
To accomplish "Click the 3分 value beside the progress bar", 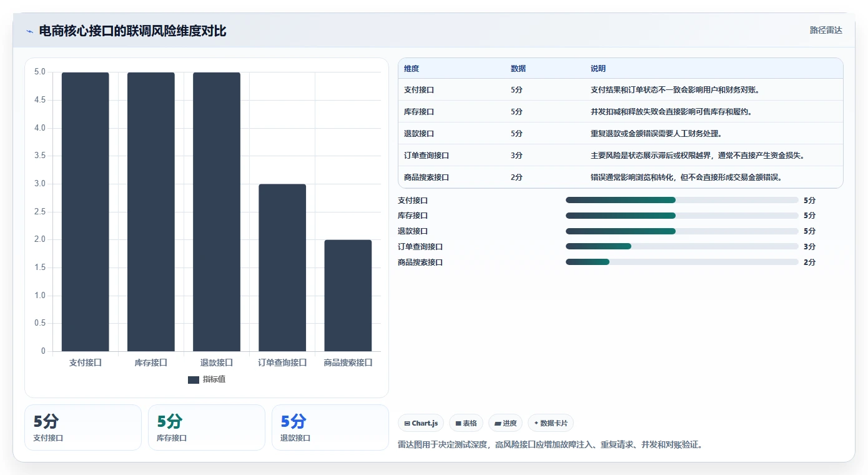I will coord(809,247).
